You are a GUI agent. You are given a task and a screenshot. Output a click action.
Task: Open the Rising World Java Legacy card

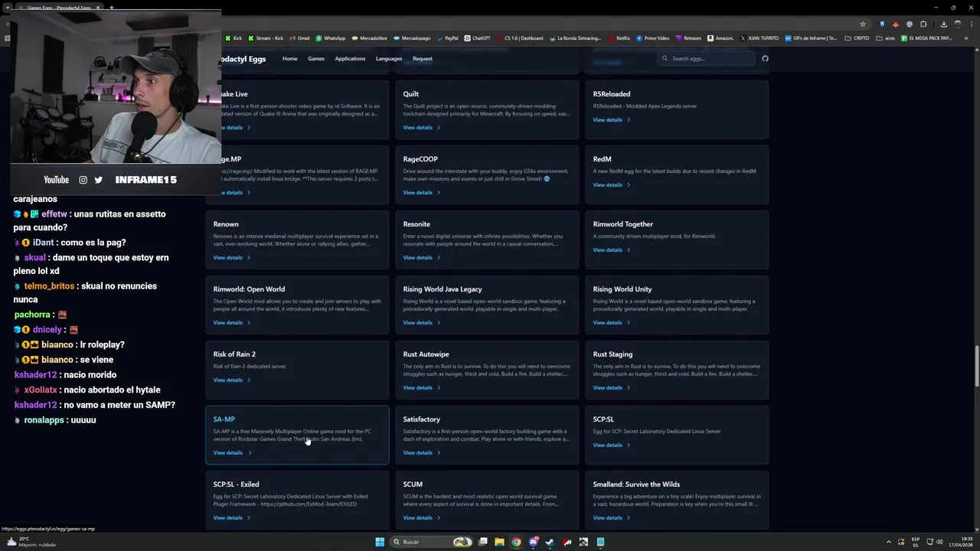tap(487, 305)
